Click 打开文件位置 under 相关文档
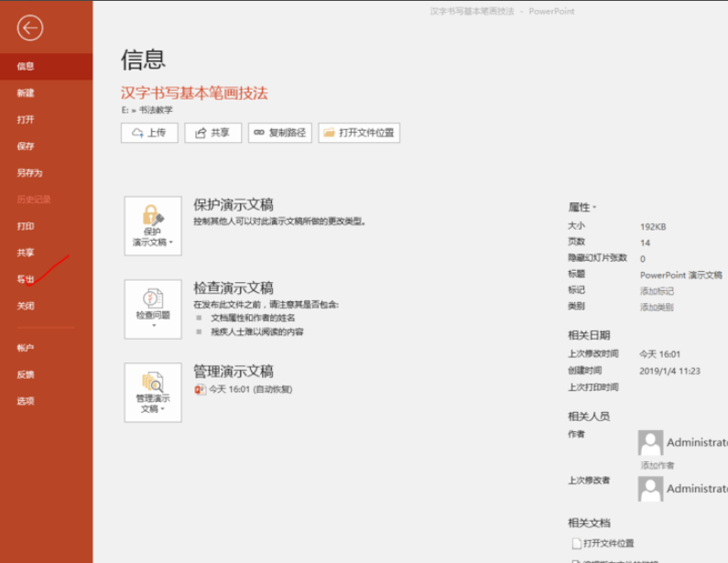The image size is (728, 563). [603, 544]
